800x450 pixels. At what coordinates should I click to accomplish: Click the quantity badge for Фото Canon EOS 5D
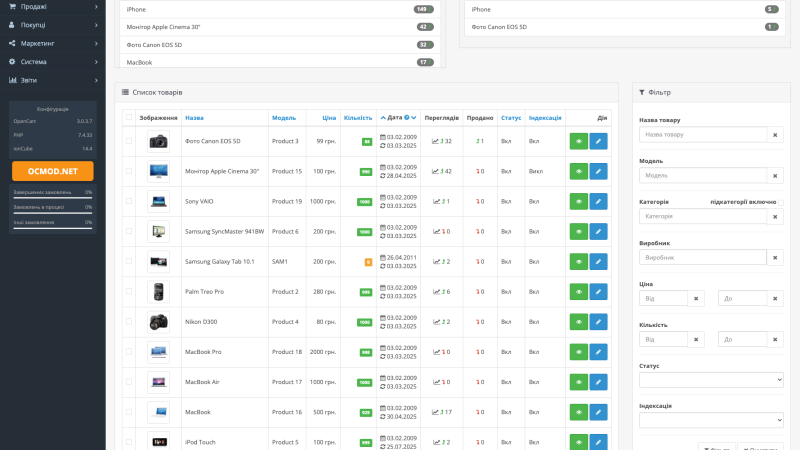(x=367, y=142)
